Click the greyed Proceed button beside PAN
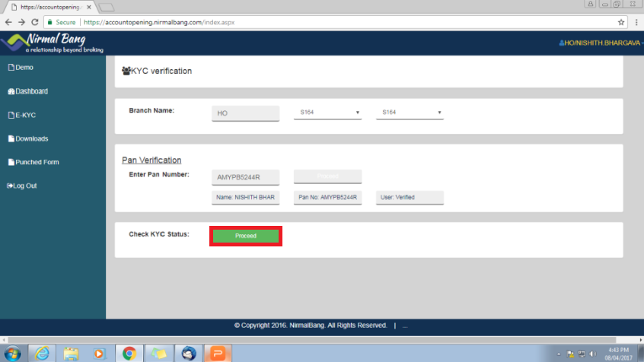Viewport: 644px width, 362px height. 328,176
